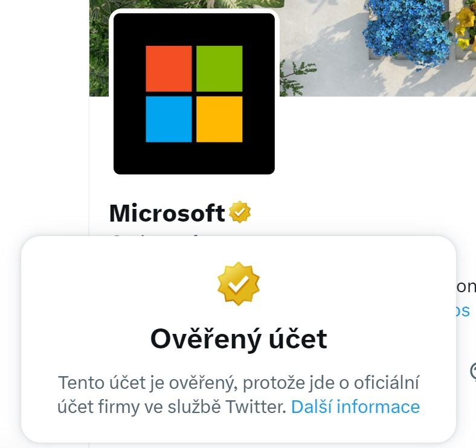Click the partially hidden handle below Microsoft name
This screenshot has height=448, width=476.
[155, 235]
